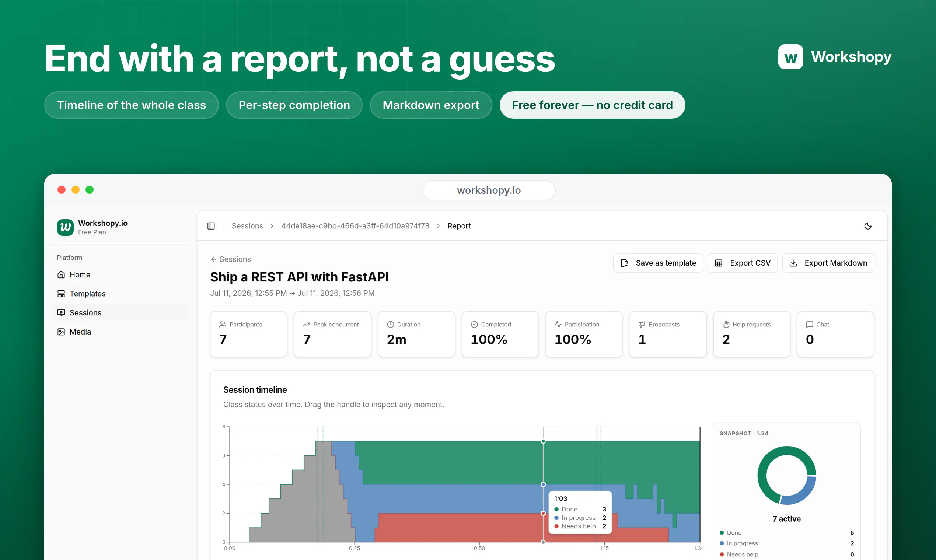Click the snapshot donut chart
Viewport: 936px width, 560px height.
click(x=786, y=476)
